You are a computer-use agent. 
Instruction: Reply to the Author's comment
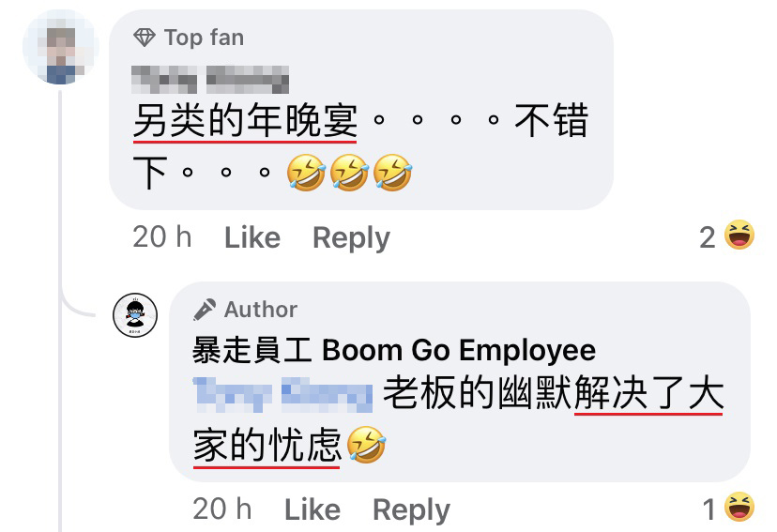(x=411, y=510)
